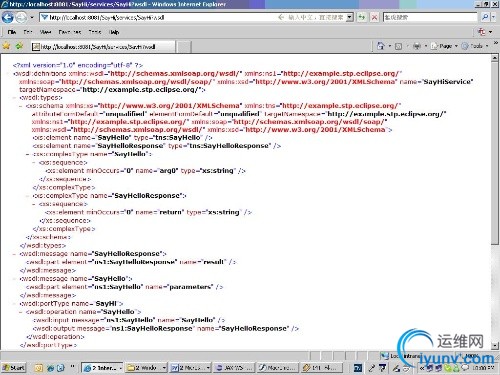Click the Feeds icon in the command bar
This screenshot has width=500, height=375.
(x=398, y=46)
